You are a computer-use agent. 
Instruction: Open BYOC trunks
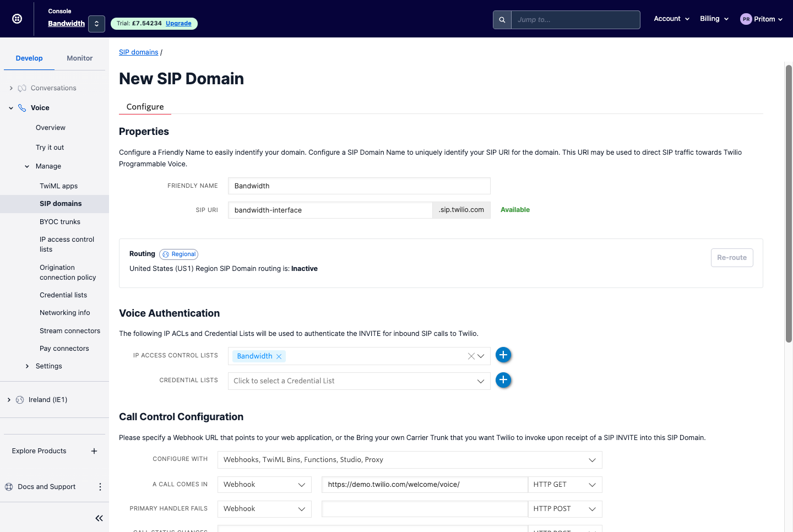pos(60,222)
